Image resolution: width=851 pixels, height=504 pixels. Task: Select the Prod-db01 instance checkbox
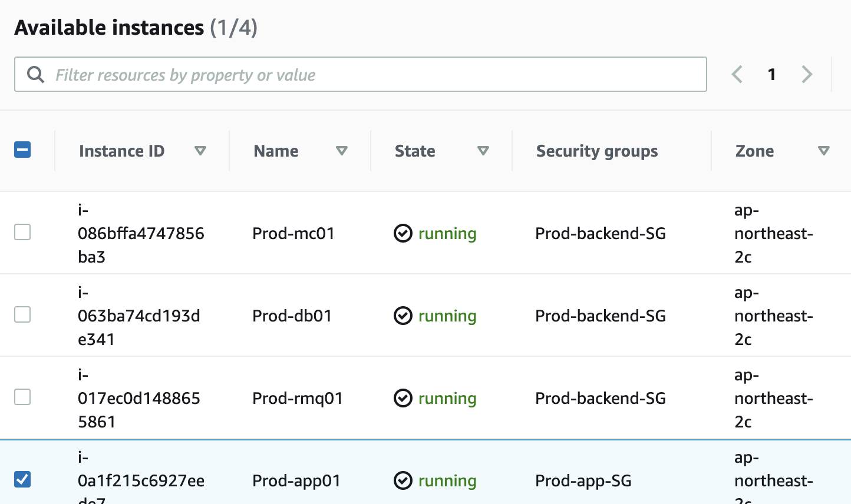pyautogui.click(x=22, y=315)
